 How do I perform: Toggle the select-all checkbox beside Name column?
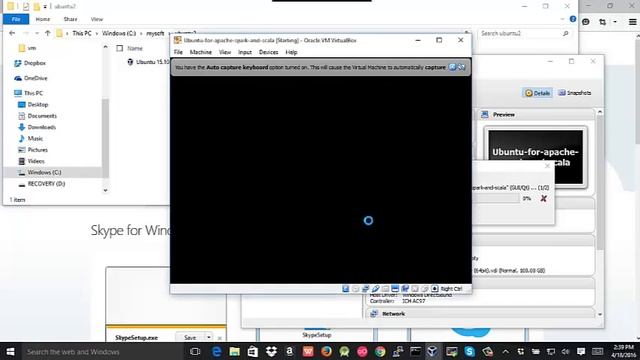point(120,48)
